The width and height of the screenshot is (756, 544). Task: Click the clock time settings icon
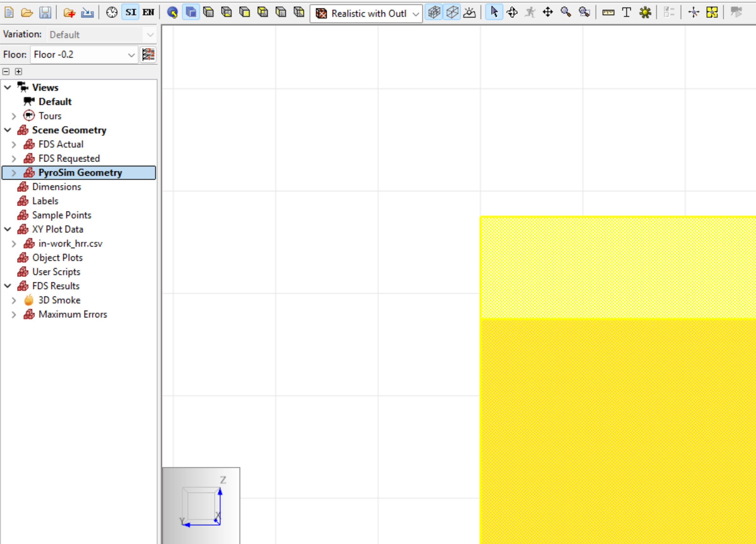112,13
